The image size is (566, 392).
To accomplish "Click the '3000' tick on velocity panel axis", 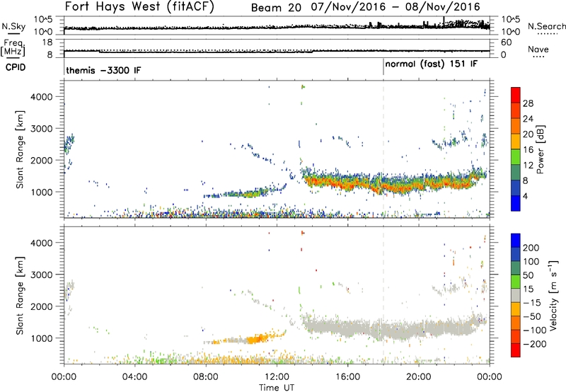I will 41,275.
